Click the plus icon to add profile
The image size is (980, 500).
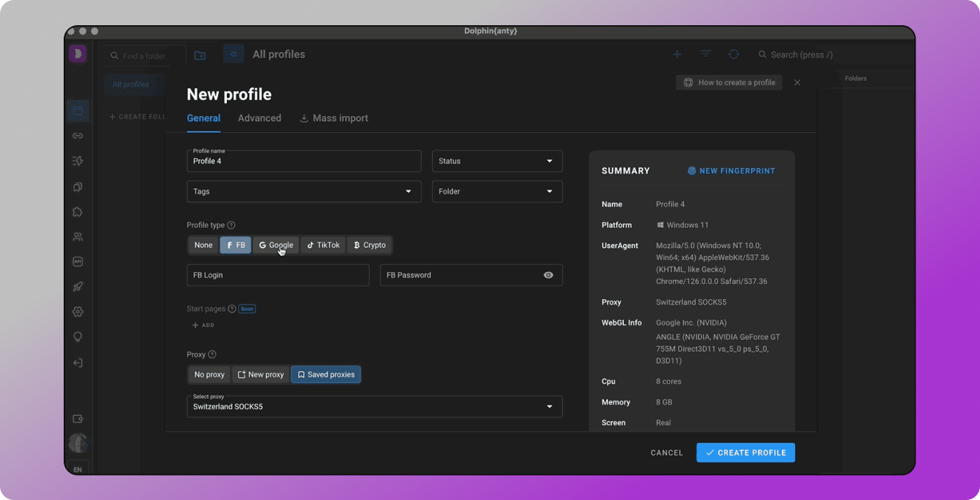point(677,55)
